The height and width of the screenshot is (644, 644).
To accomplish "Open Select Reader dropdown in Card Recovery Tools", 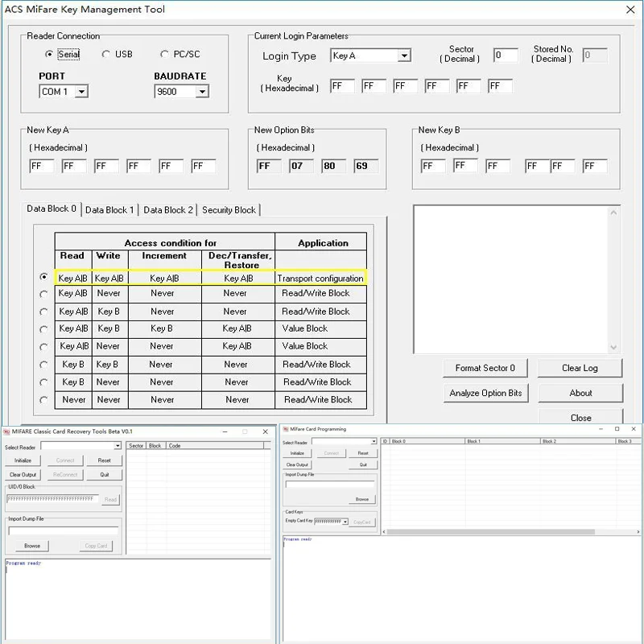I will (118, 446).
